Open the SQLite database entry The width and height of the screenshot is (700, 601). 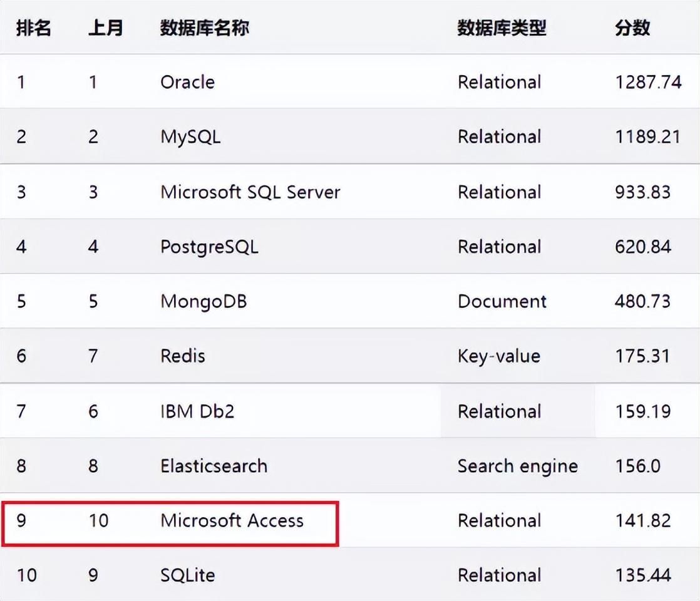click(x=187, y=575)
